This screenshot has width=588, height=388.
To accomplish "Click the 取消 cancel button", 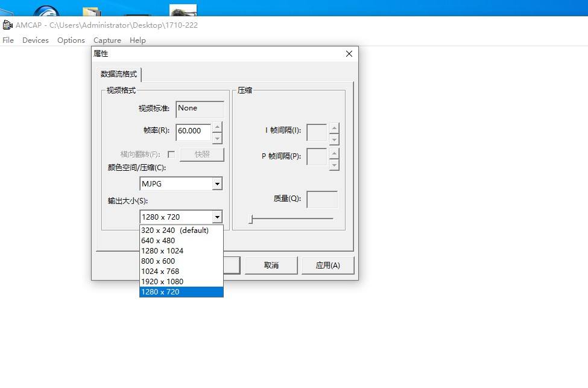I will (x=271, y=264).
